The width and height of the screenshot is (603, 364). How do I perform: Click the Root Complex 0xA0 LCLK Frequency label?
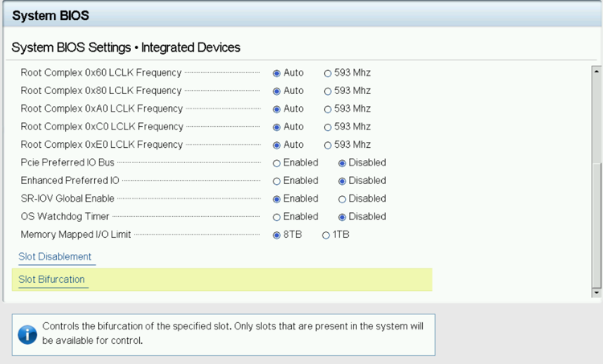101,108
